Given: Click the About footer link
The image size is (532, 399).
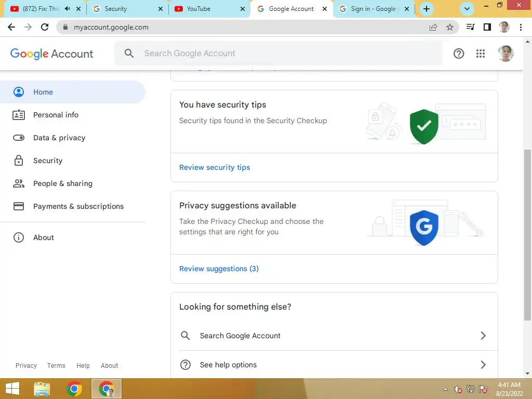Looking at the screenshot, I should click(x=109, y=365).
